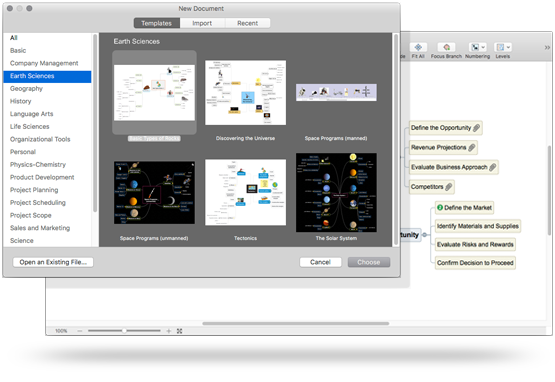Show hidden toolbar items with chevron
This screenshot has height=382, width=555.
pos(547,47)
